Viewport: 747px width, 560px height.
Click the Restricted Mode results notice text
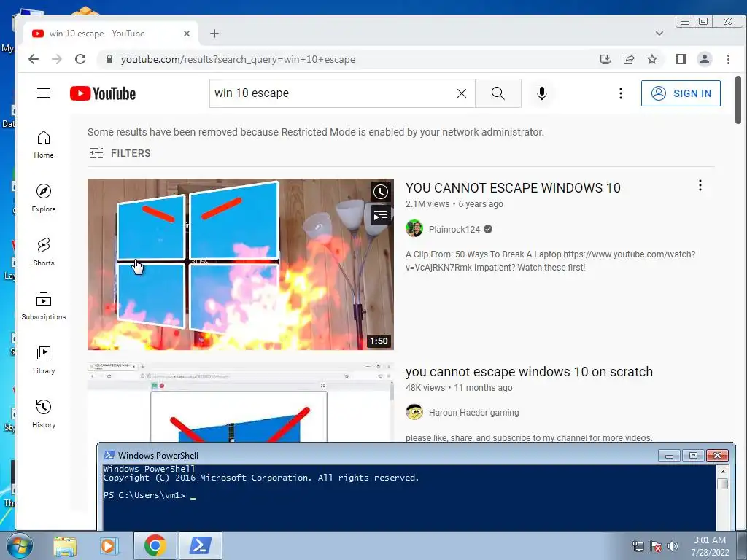pos(315,132)
